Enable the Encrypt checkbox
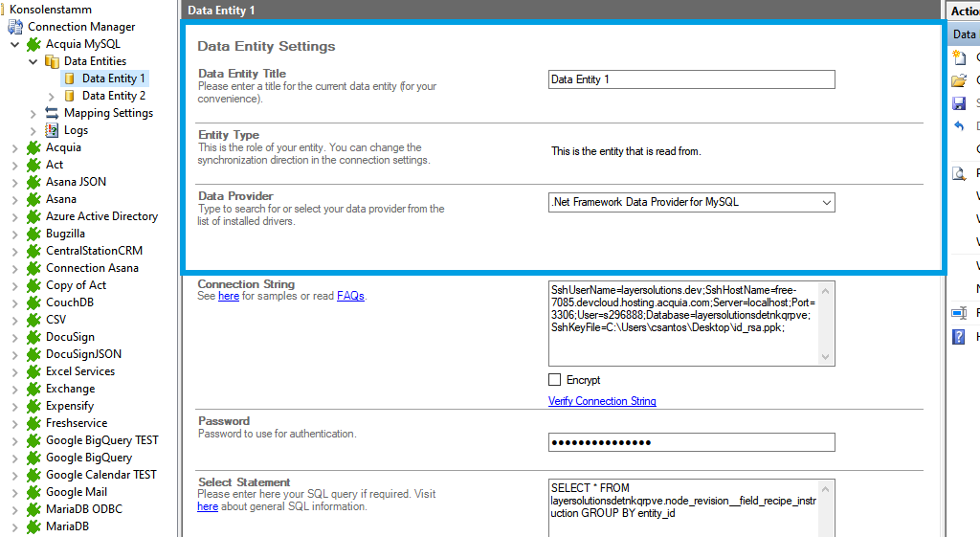This screenshot has height=537, width=980. (555, 380)
